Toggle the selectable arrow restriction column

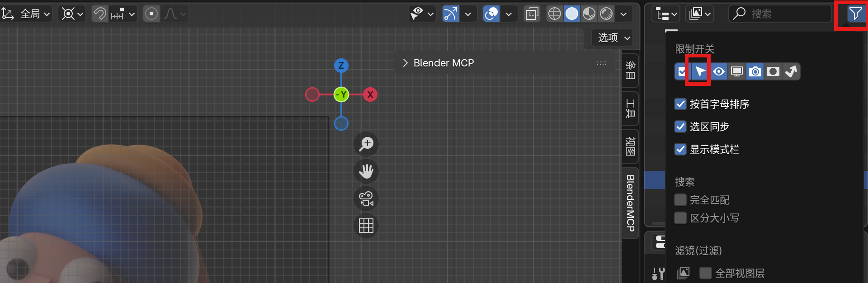coord(700,71)
